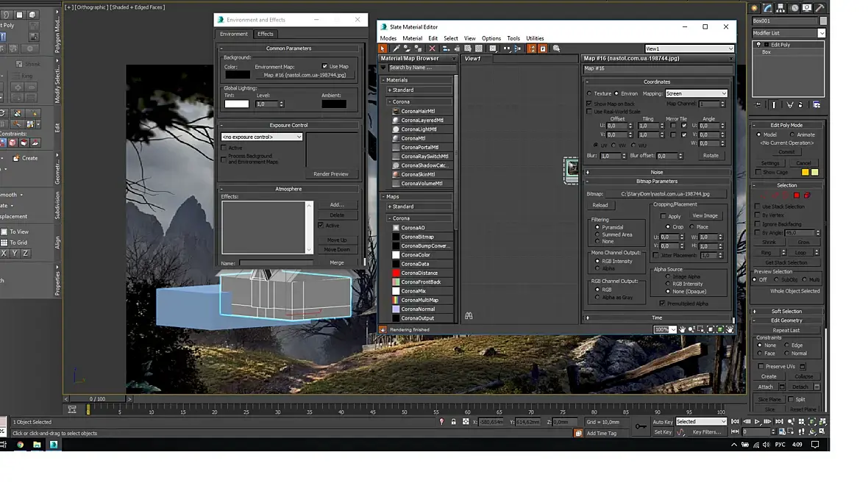Select the pick tool in Slate toolbar
The width and height of the screenshot is (868, 488).
(383, 49)
